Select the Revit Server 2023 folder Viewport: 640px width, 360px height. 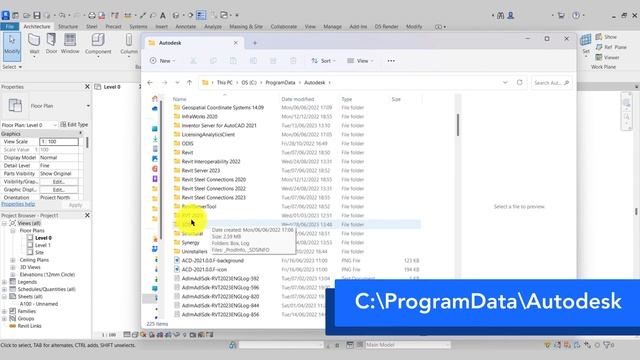tap(201, 171)
